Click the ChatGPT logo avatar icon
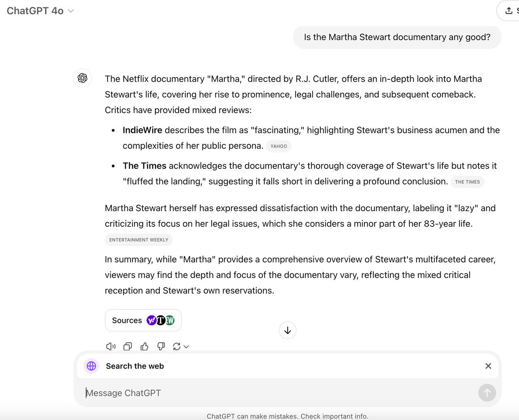This screenshot has width=519, height=420. click(x=82, y=78)
